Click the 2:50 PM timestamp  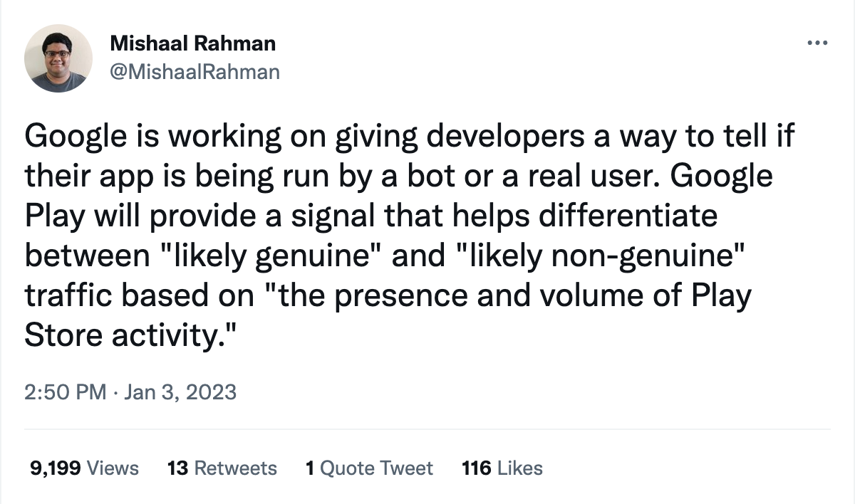65,392
